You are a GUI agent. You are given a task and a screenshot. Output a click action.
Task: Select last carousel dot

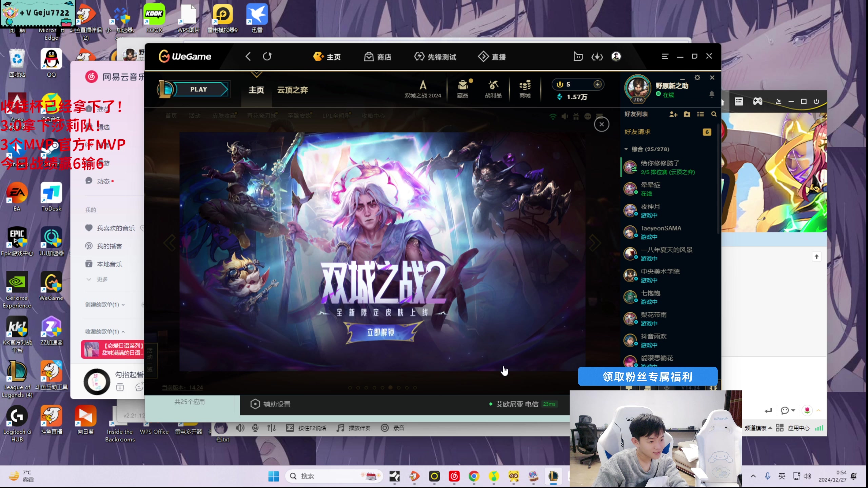pyautogui.click(x=415, y=388)
